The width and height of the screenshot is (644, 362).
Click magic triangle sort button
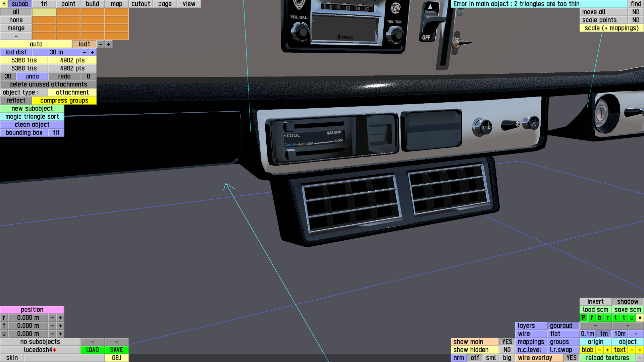point(32,116)
